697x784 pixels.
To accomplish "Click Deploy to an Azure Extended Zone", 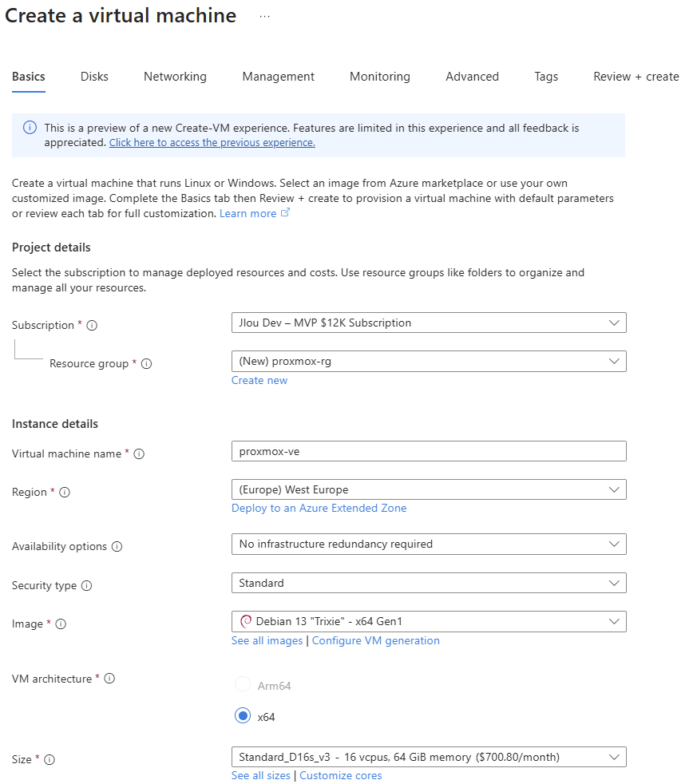I will [x=319, y=508].
